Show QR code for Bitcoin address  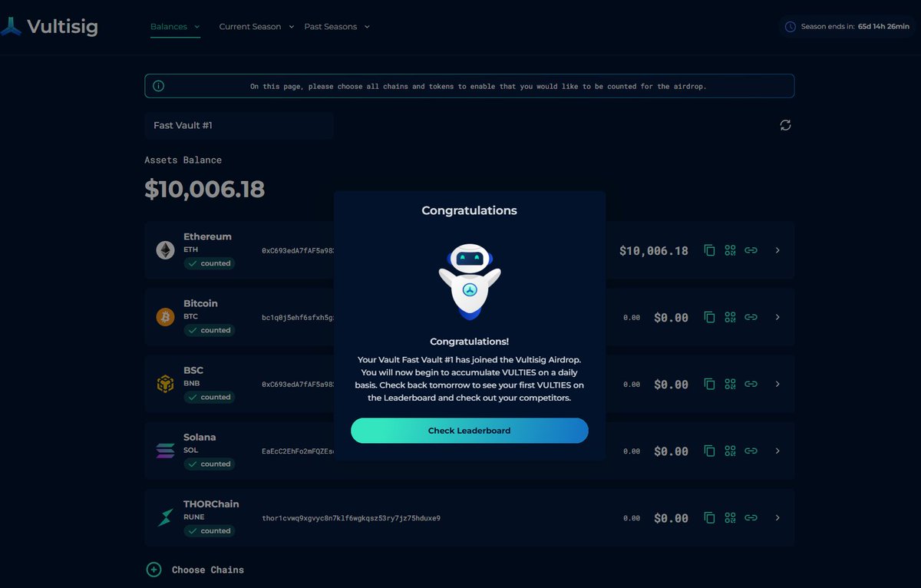[x=730, y=317]
